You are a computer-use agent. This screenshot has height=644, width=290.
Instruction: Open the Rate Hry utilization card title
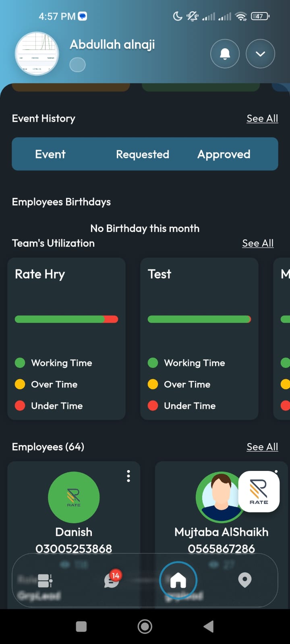[x=40, y=275]
